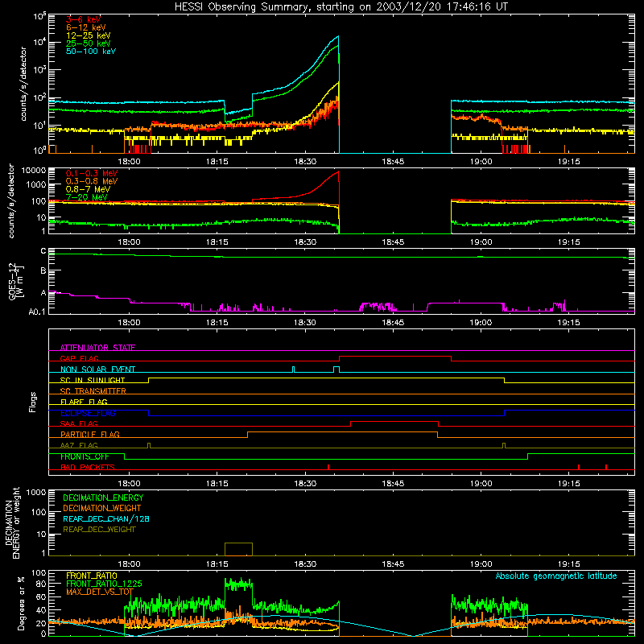Click the DECIMATION ENERGY or weight axis label
This screenshot has width=644, height=644.
click(12, 522)
